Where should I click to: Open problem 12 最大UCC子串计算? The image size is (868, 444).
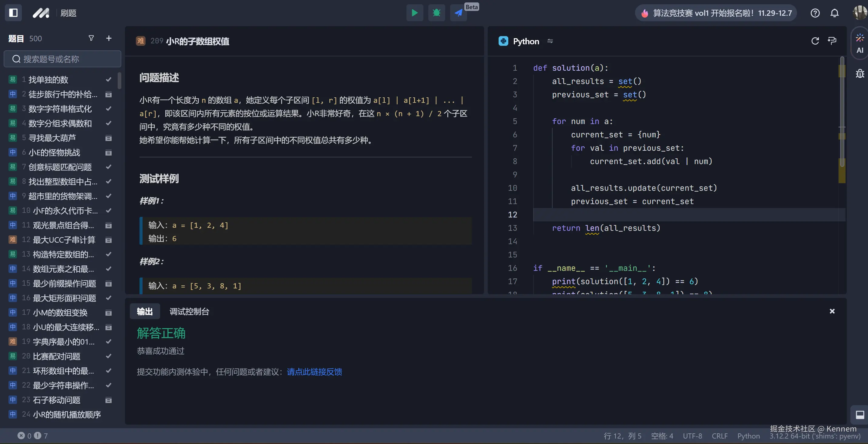point(64,240)
